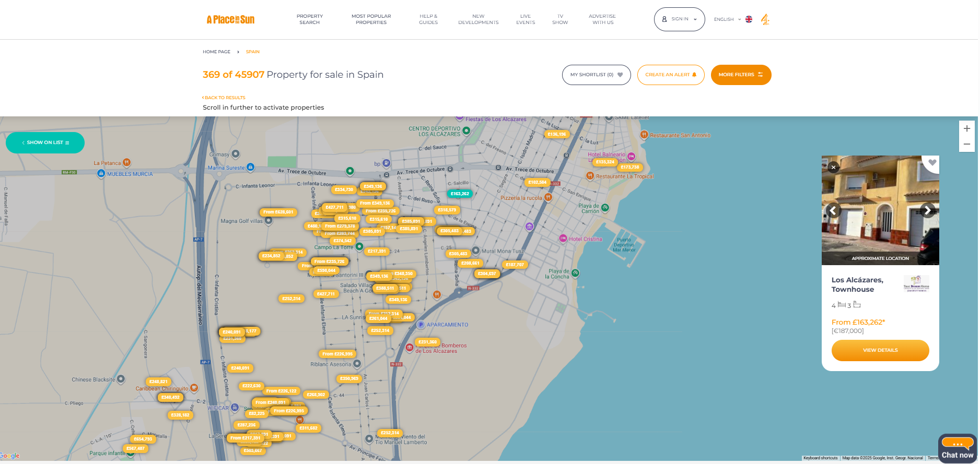Click the Channel 4 logo icon
Screen dimensions: 980x464
click(x=765, y=19)
